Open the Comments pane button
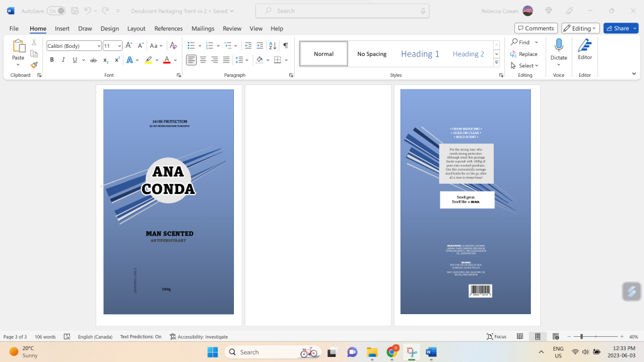Screen dimensions: 644x362 click(536, 28)
